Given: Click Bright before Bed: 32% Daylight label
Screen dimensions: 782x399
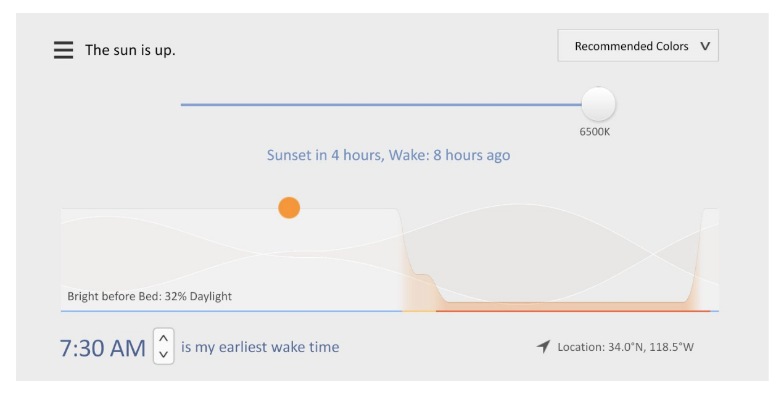Looking at the screenshot, I should click(150, 296).
